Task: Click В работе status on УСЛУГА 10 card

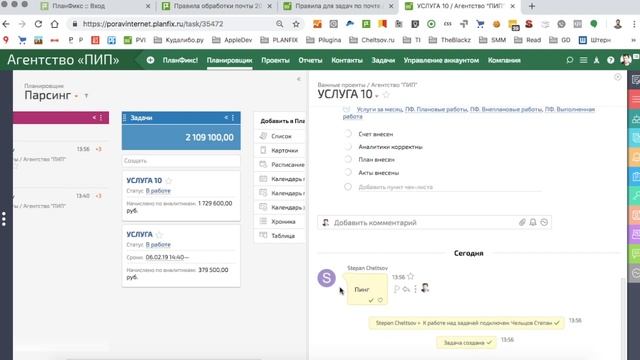Action: (158, 191)
